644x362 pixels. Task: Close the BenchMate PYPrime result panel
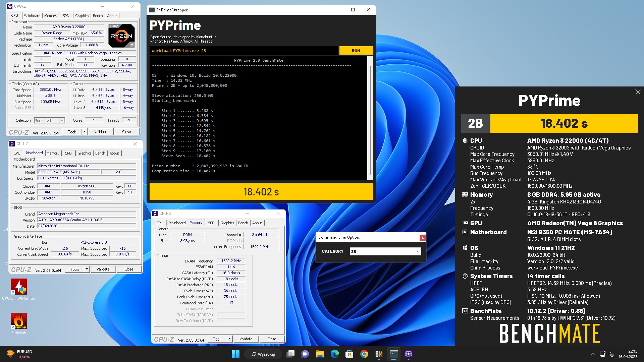[x=638, y=92]
